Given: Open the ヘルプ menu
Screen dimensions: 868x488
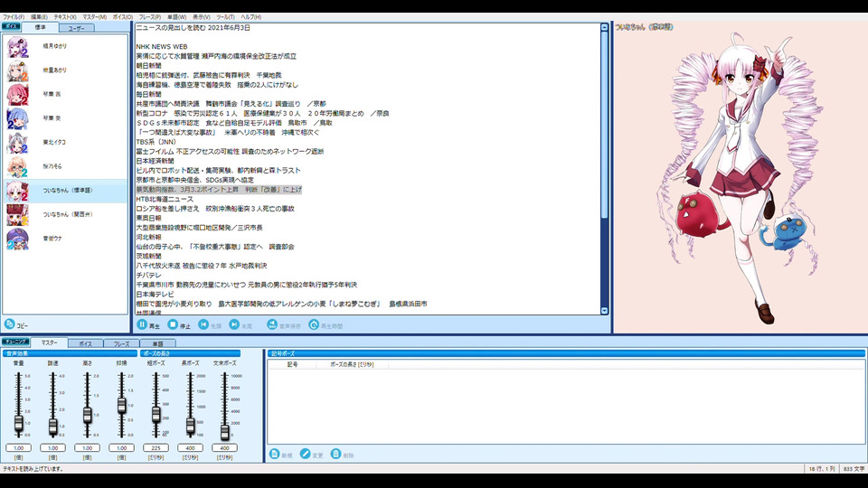Looking at the screenshot, I should pos(250,17).
